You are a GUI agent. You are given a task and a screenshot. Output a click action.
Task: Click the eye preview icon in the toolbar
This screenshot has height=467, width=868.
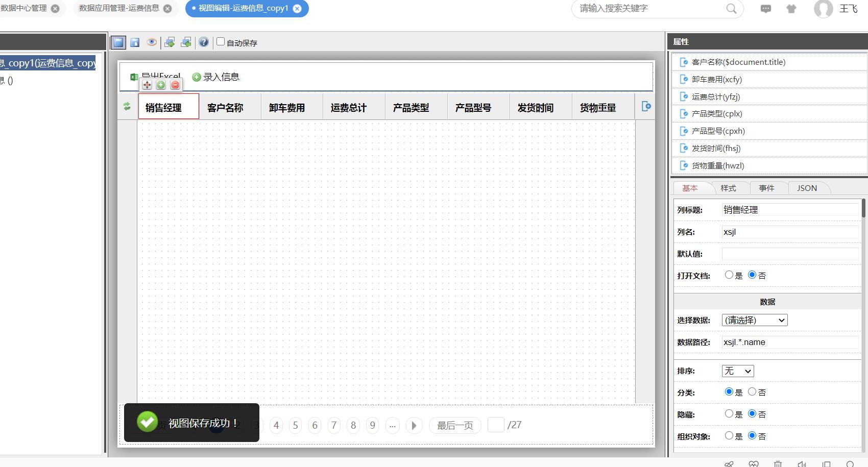pyautogui.click(x=152, y=42)
